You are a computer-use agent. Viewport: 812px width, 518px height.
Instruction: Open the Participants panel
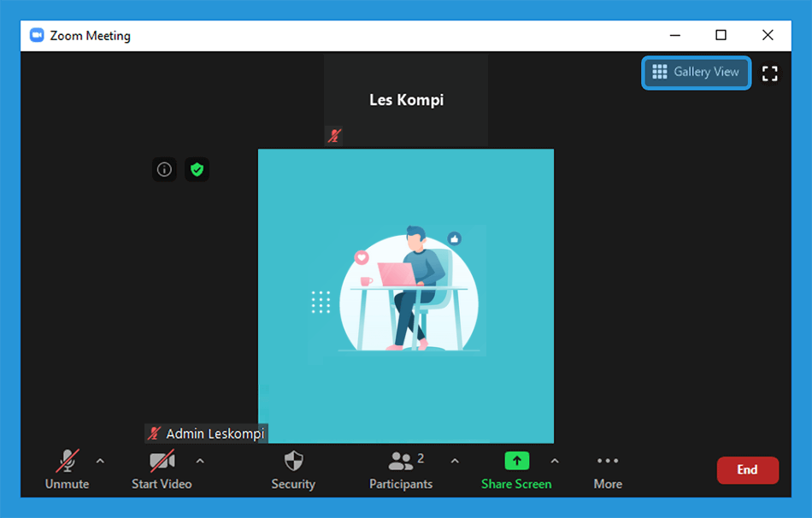tap(401, 469)
